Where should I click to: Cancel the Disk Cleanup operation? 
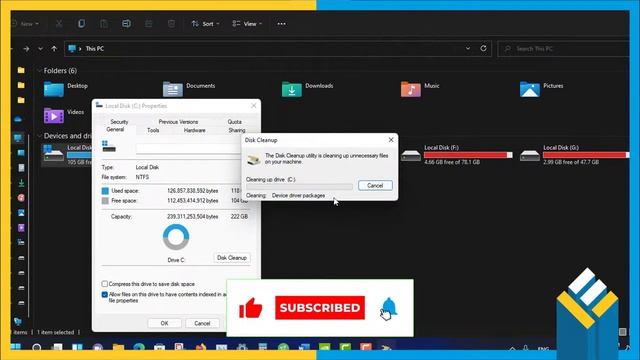(x=375, y=185)
